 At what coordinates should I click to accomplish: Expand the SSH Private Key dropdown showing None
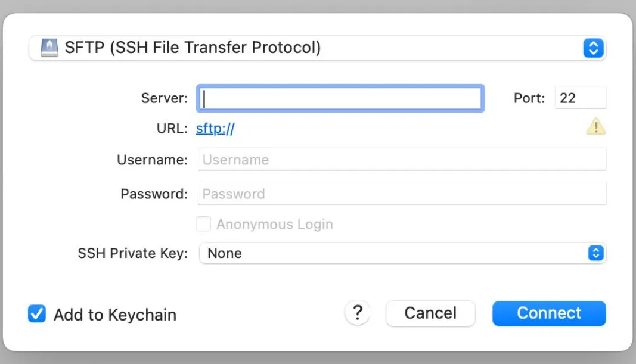point(393,253)
